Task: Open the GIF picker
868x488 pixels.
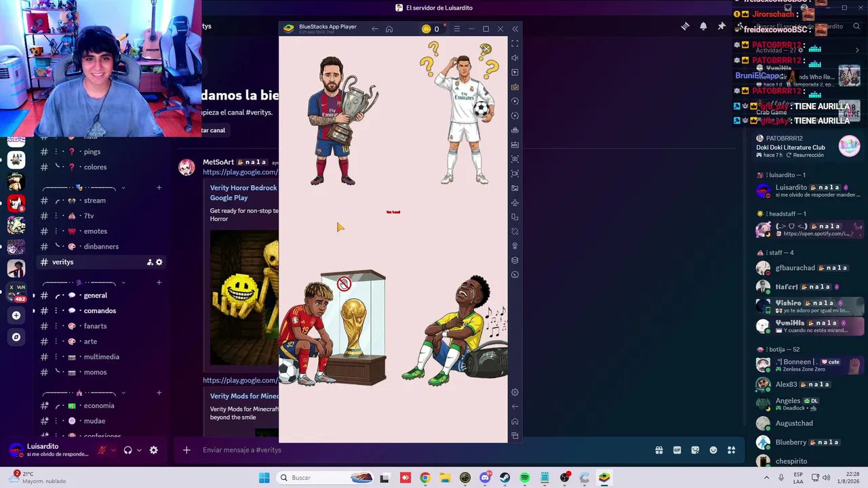Action: tap(677, 450)
